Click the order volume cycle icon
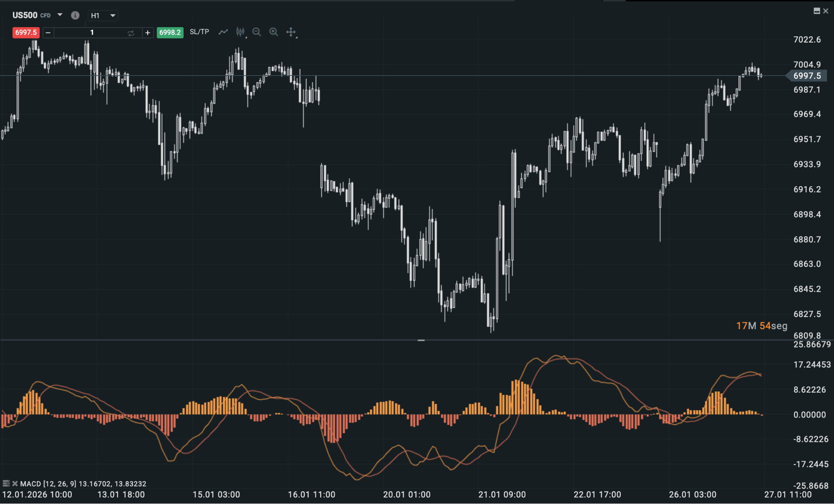This screenshot has height=504, width=834. 130,33
